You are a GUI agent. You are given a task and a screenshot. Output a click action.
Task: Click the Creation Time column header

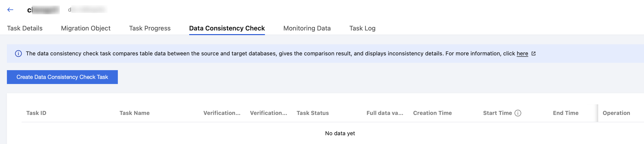[x=432, y=113]
